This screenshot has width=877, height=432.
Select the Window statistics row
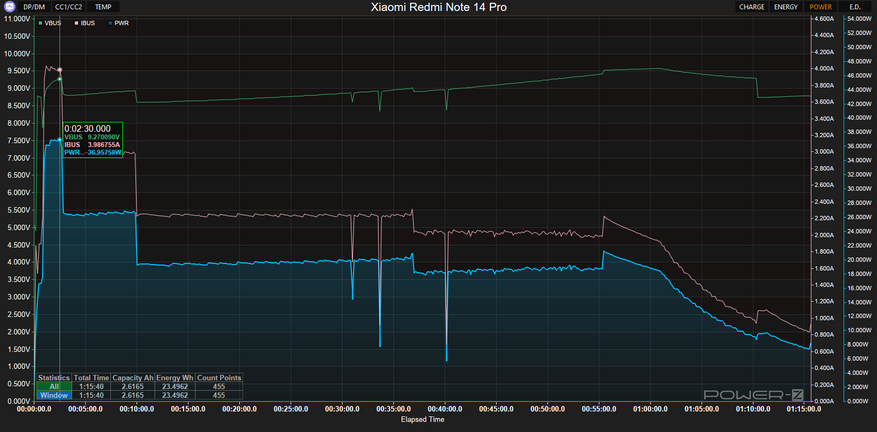click(139, 395)
